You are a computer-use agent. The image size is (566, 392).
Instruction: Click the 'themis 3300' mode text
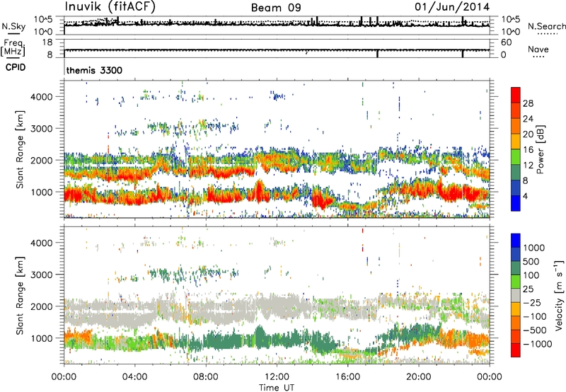click(94, 70)
